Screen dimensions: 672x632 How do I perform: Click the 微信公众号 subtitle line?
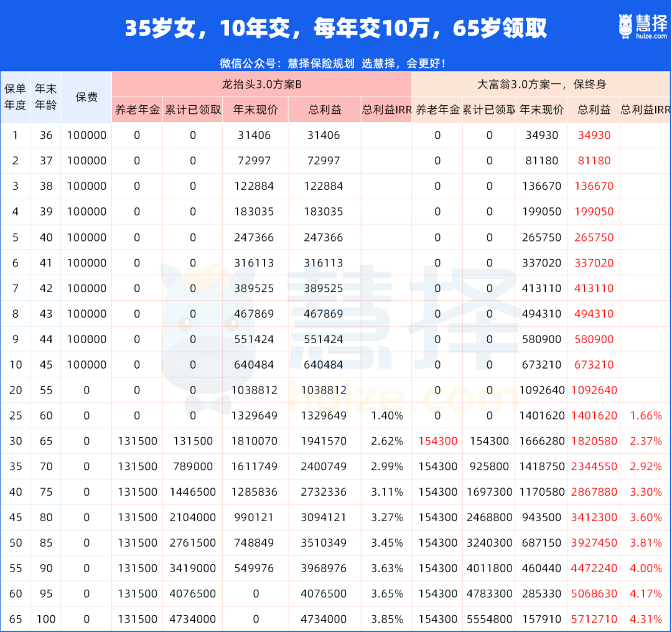pos(332,63)
